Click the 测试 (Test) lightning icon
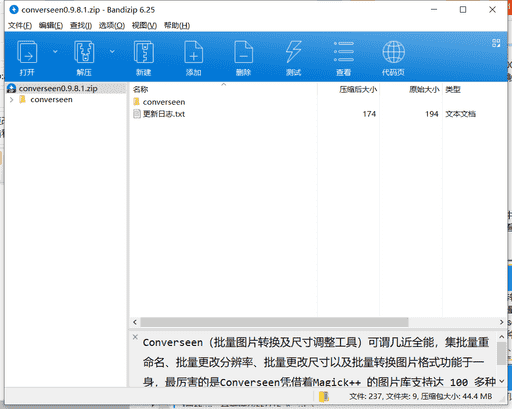Viewport: 512px width, 409px height. click(x=293, y=52)
